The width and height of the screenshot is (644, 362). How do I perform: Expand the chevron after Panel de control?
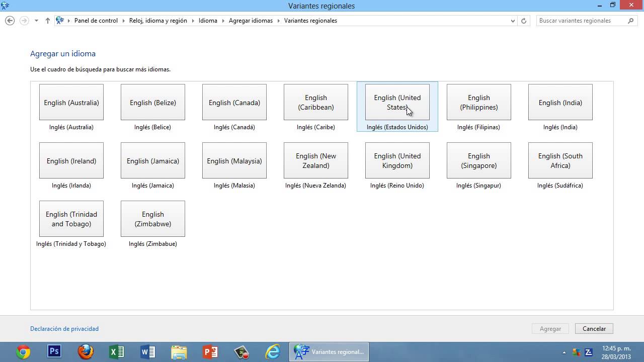pos(123,21)
